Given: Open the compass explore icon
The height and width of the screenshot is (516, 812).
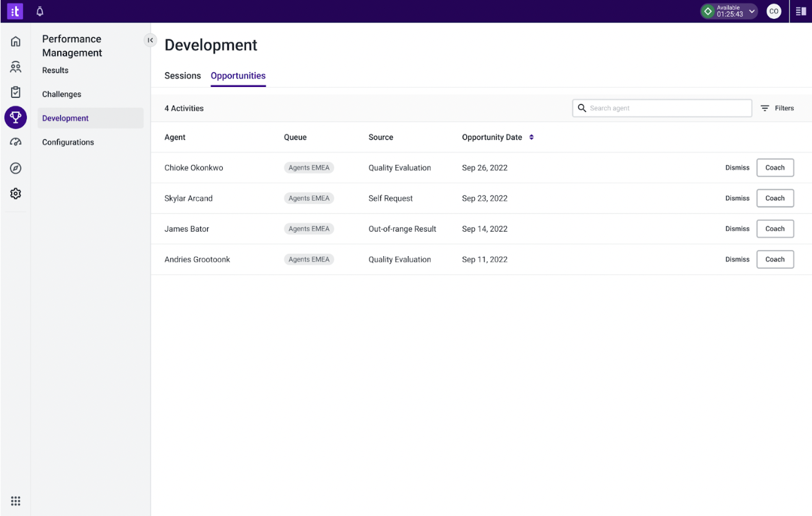Looking at the screenshot, I should click(16, 168).
